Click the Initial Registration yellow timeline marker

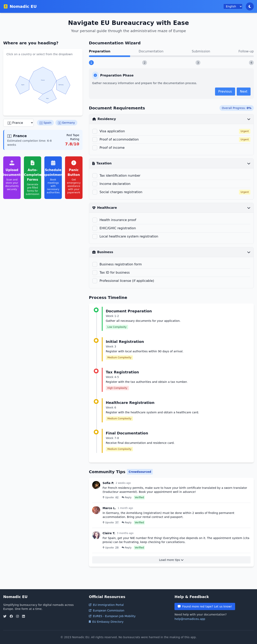pos(96,340)
